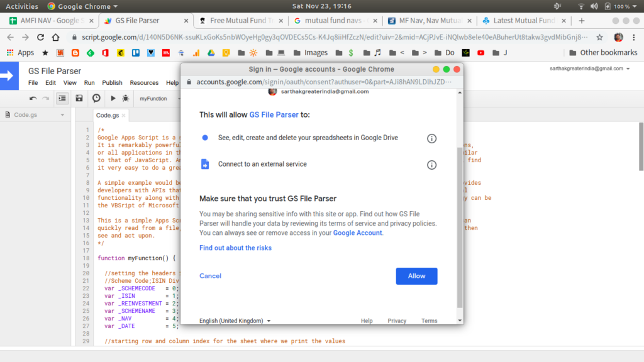Open current project's triggers clock icon
This screenshot has width=644, height=362.
(96, 98)
